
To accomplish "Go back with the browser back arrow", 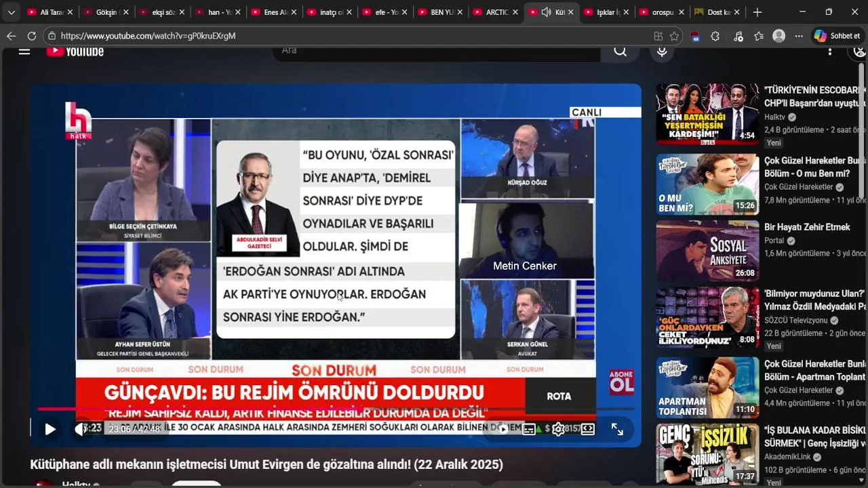I will 12,36.
